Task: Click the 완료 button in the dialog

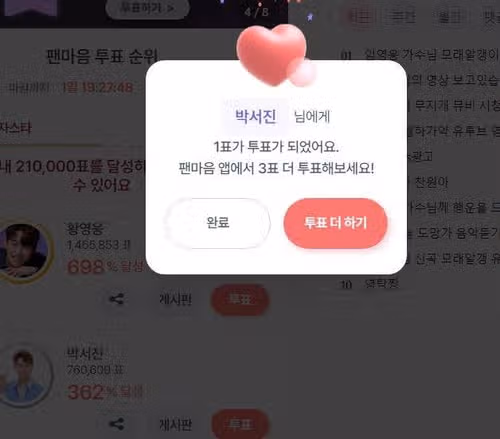Action: 217,223
